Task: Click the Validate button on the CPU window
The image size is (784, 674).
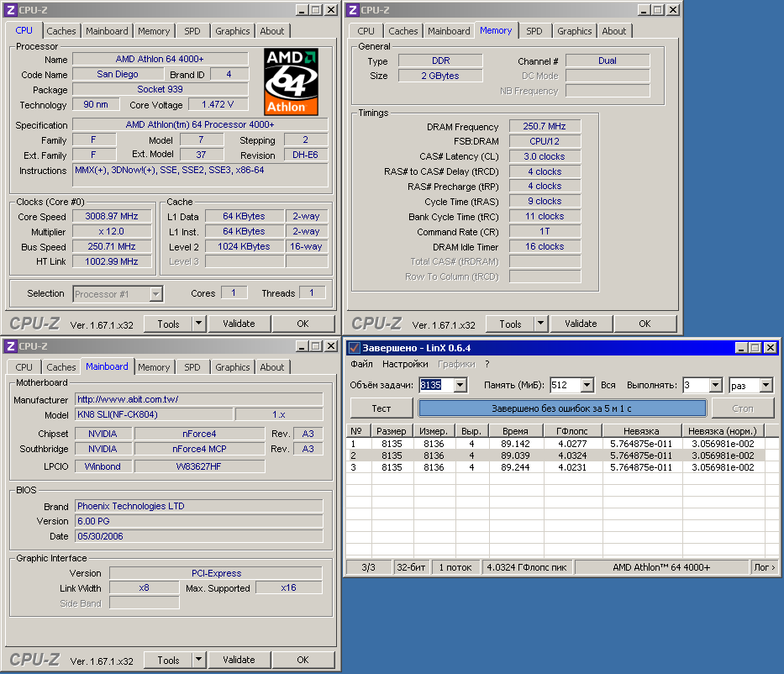Action: [x=239, y=323]
